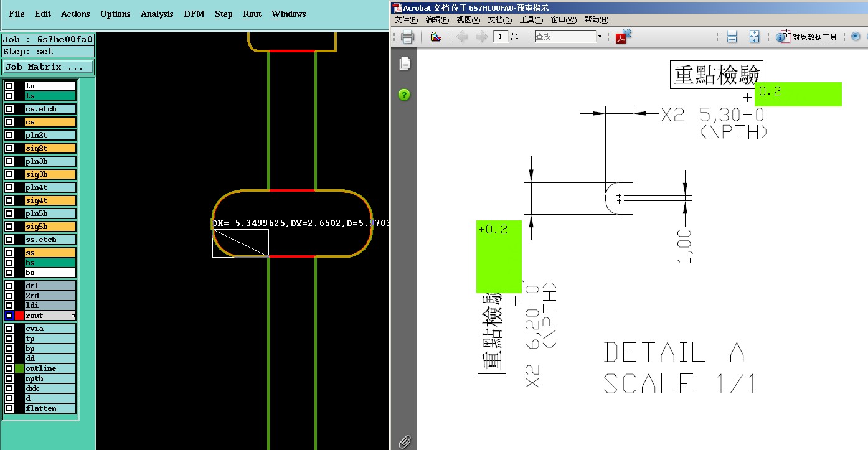Open the 窗口(W) menu in Acrobat

(564, 20)
